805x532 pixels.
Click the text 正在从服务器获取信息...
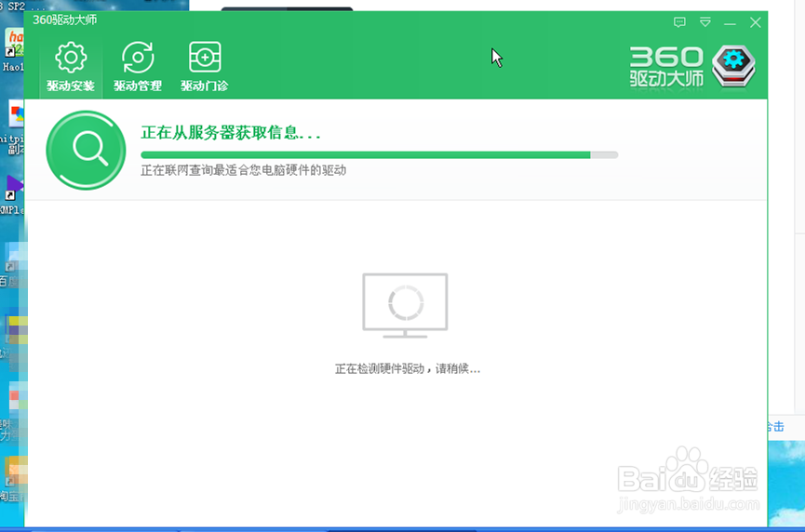tap(231, 132)
